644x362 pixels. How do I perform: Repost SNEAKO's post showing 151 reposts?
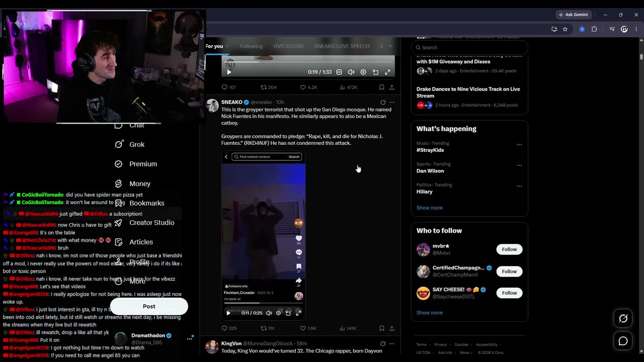click(x=267, y=328)
